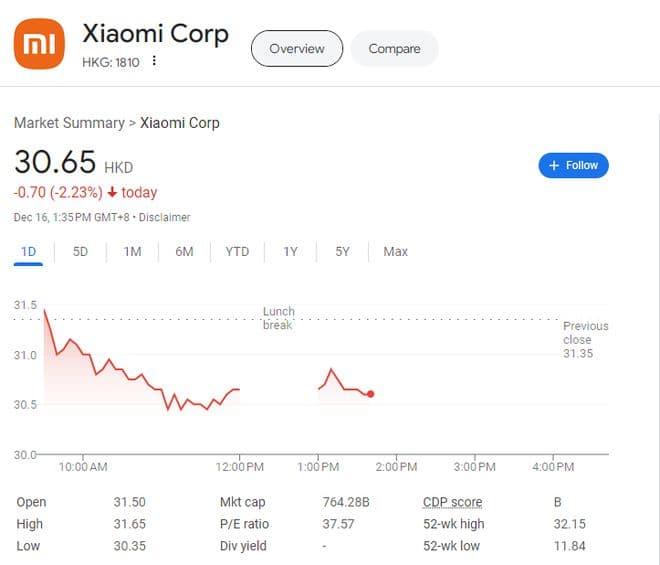Click the Lunch break label on chart
660x565 pixels.
pos(278,318)
